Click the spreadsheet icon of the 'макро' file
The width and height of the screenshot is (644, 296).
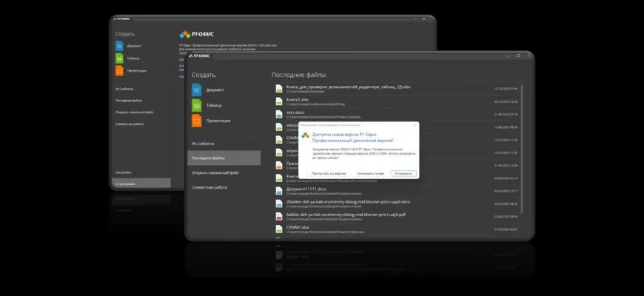(279, 127)
